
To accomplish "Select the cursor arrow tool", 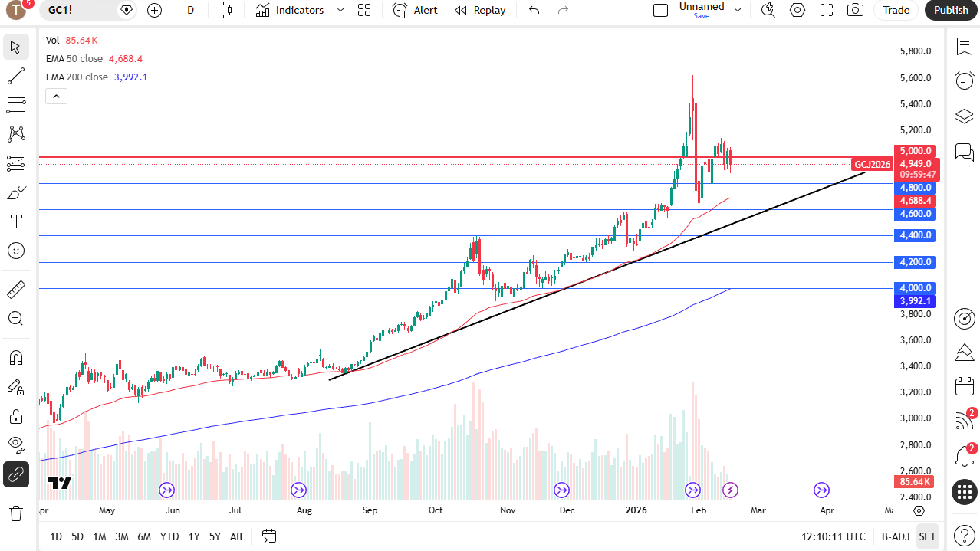I will coord(15,47).
